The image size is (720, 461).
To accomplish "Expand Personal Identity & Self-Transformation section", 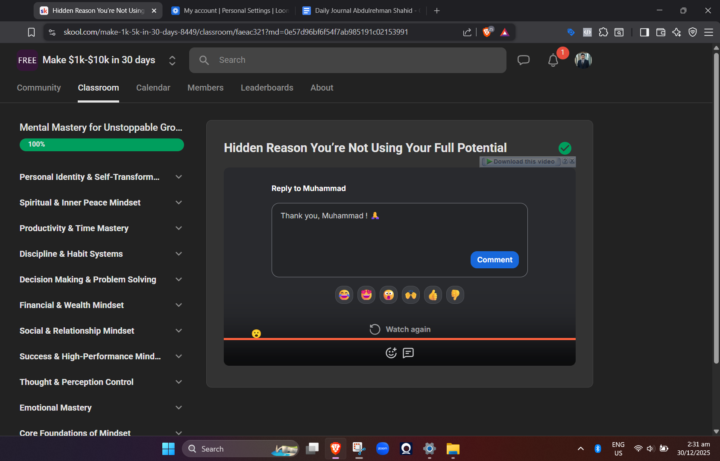I will [x=179, y=177].
